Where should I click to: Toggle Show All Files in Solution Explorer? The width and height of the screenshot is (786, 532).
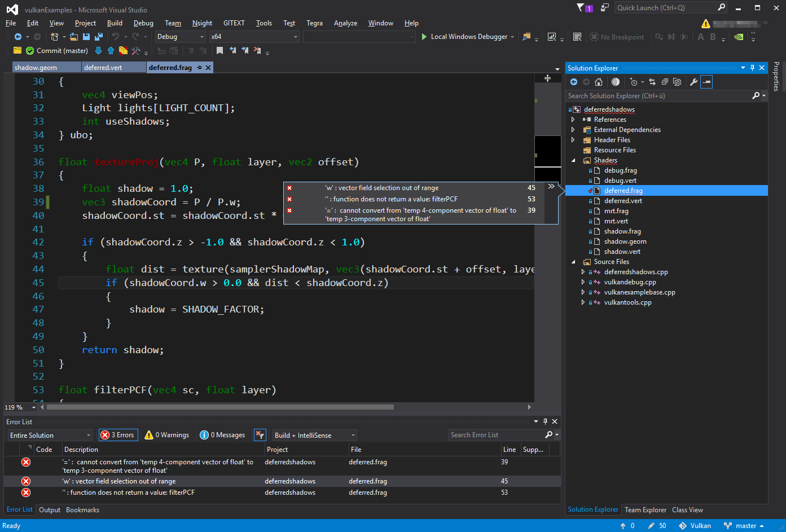click(x=677, y=82)
